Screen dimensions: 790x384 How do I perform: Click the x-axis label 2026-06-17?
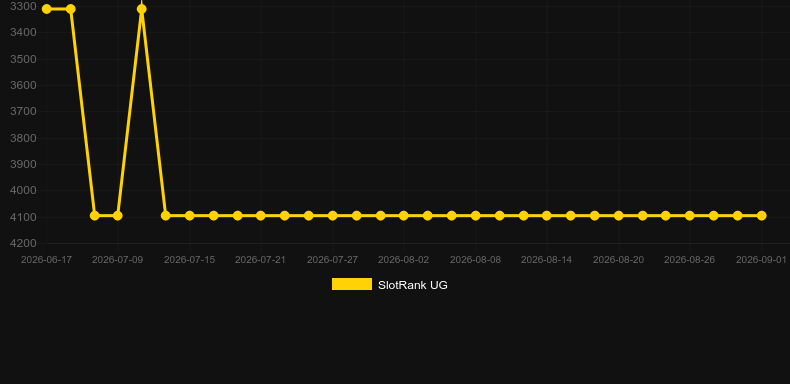[46, 260]
